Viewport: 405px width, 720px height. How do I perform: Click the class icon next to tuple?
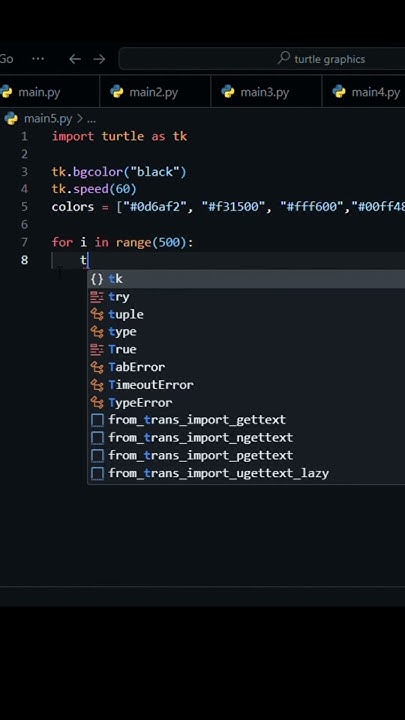[97, 314]
